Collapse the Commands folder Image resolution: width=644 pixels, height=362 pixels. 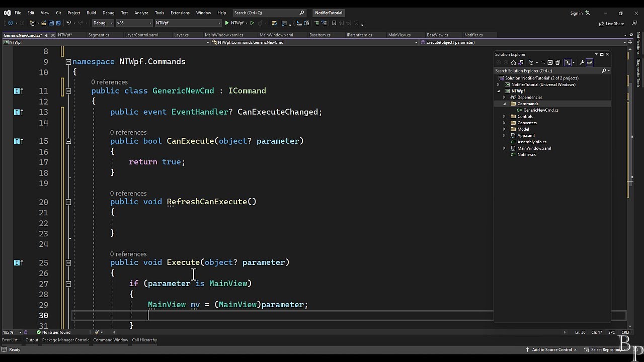click(x=504, y=104)
